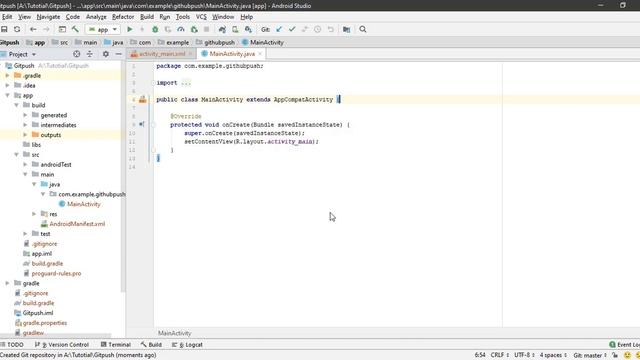Click the override gutter icon beside onCreate
This screenshot has width=640, height=360.
pos(141,124)
